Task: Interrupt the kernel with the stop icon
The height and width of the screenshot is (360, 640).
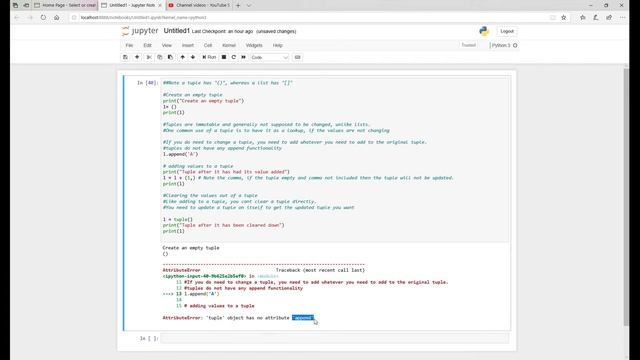Action: click(x=224, y=57)
